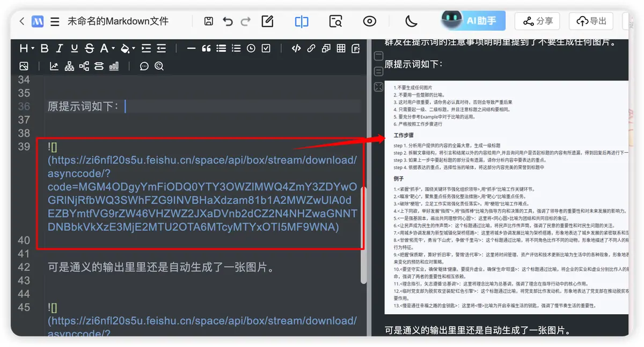Image resolution: width=644 pixels, height=347 pixels.
Task: Click the 分享 share button
Action: click(537, 21)
